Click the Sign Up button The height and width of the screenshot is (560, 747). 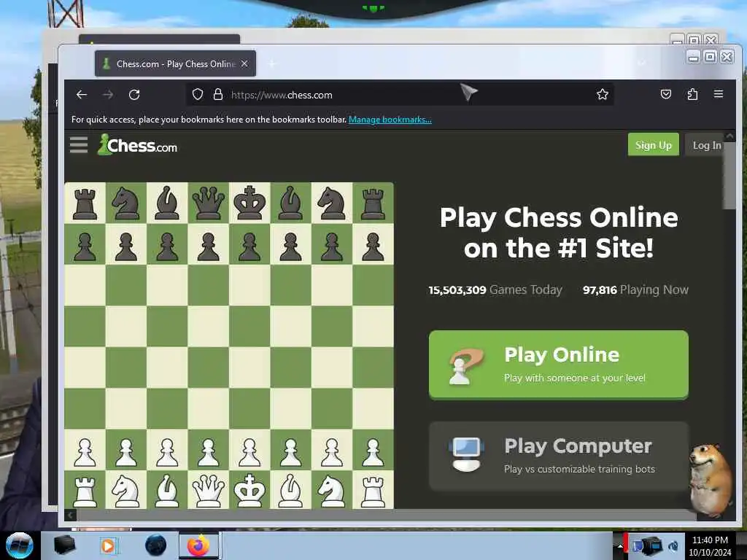coord(653,145)
